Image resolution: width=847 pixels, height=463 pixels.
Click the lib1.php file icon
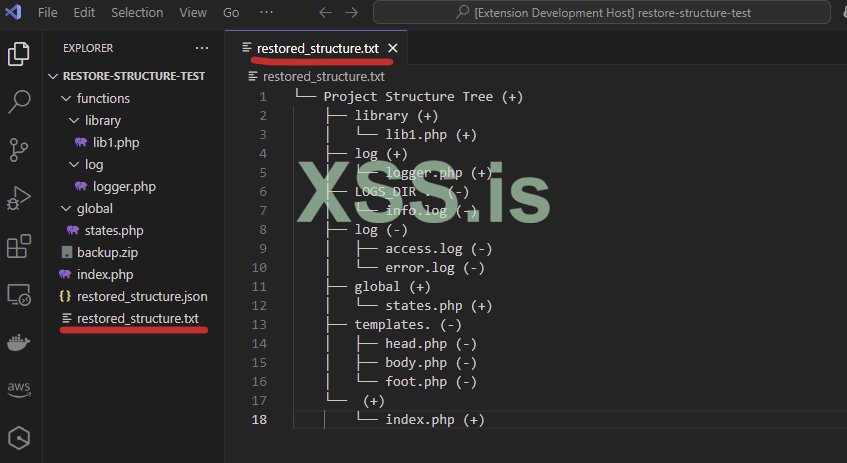(81, 142)
